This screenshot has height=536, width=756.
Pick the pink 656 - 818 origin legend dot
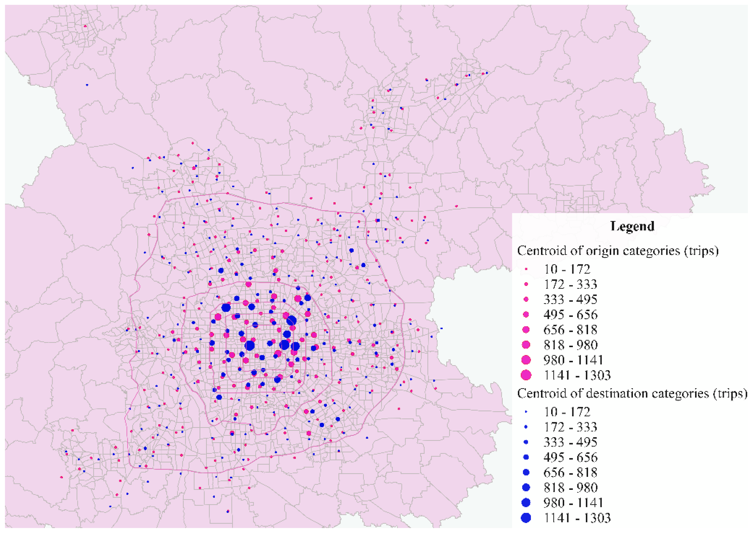pos(526,330)
